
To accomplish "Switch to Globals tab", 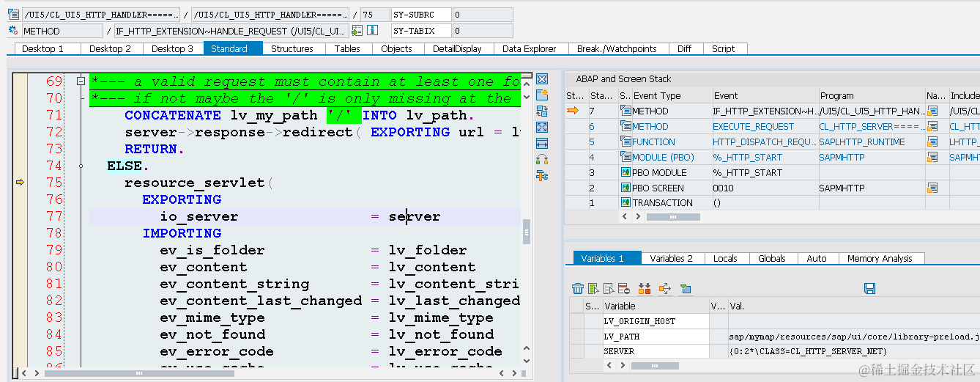I will (772, 258).
